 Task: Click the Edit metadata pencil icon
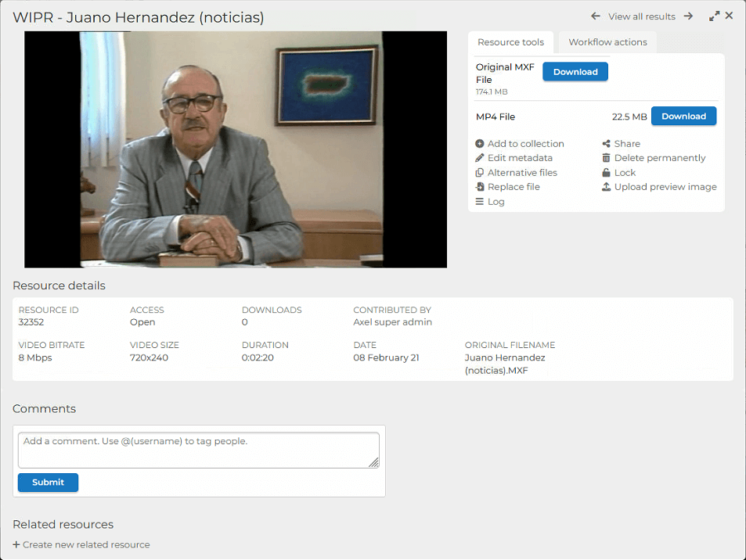[480, 158]
